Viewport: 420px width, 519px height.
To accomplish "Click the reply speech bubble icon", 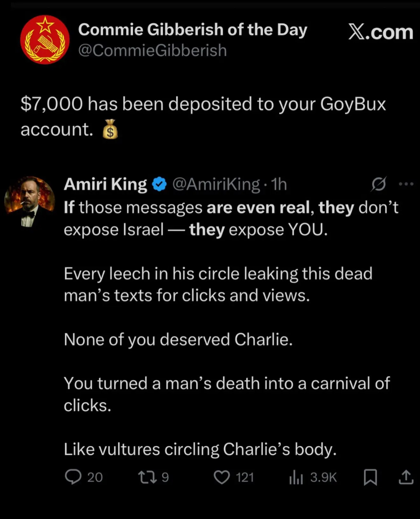I will click(x=73, y=477).
